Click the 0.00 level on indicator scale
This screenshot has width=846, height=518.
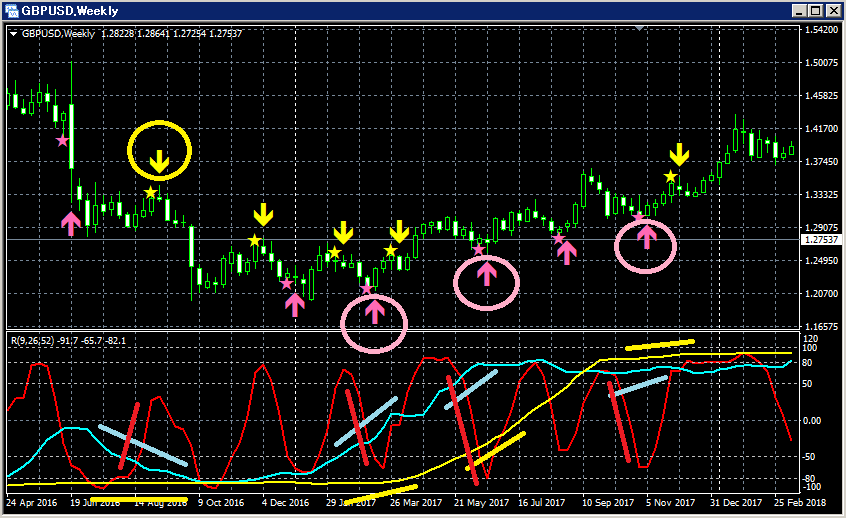pos(812,421)
